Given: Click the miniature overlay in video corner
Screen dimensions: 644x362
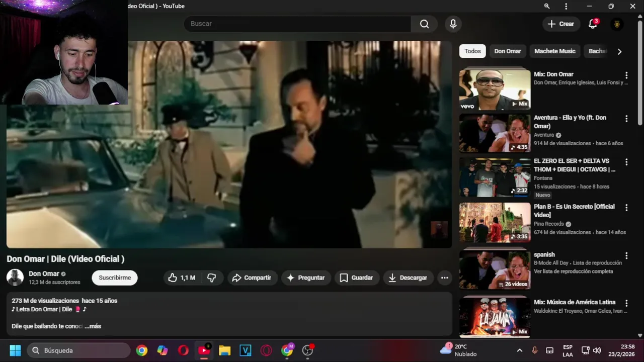Looking at the screenshot, I should (439, 230).
